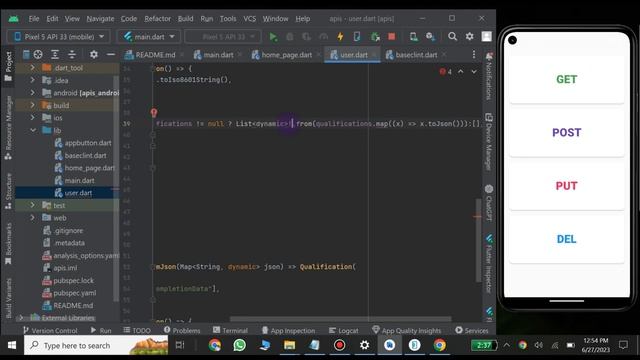Open Problems tool window
This screenshot has width=640, height=360.
click(x=182, y=330)
